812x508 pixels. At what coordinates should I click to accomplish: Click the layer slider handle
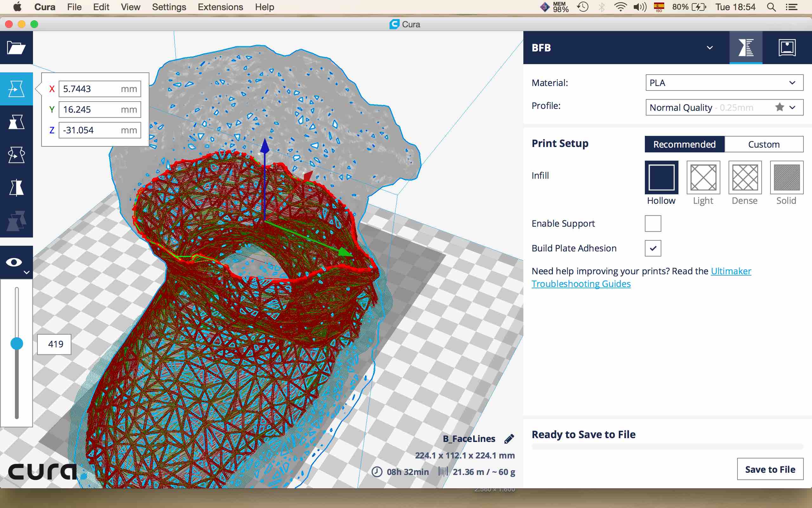click(17, 343)
